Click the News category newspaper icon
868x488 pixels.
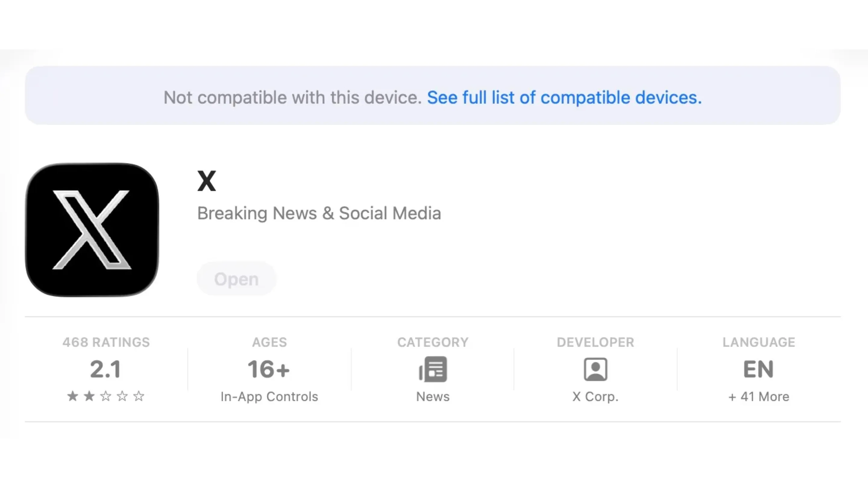click(x=433, y=369)
